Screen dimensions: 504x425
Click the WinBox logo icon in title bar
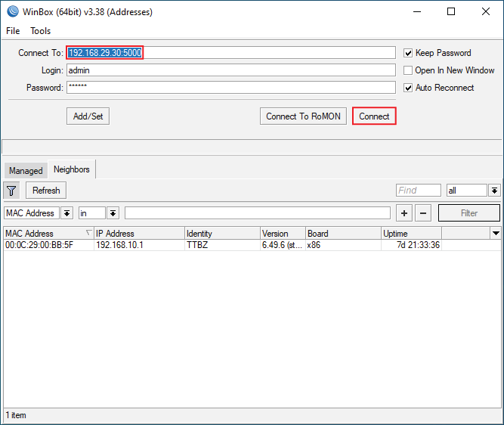13,11
